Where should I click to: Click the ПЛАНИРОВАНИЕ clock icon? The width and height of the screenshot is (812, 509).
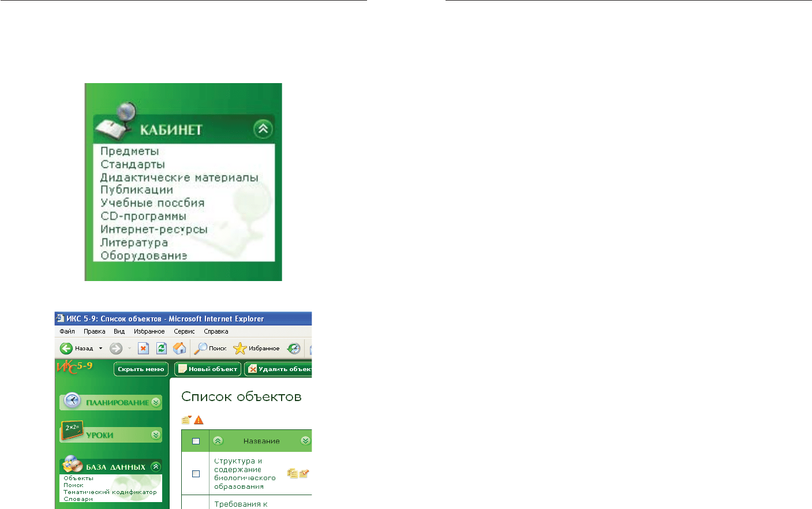(72, 400)
